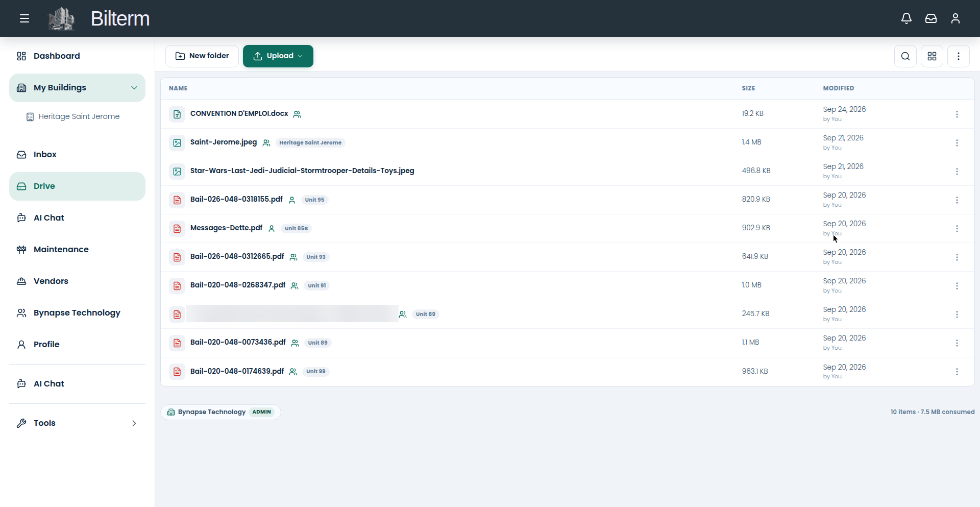Go to Dashboard in sidebar
This screenshot has width=980, height=507.
pyautogui.click(x=77, y=56)
